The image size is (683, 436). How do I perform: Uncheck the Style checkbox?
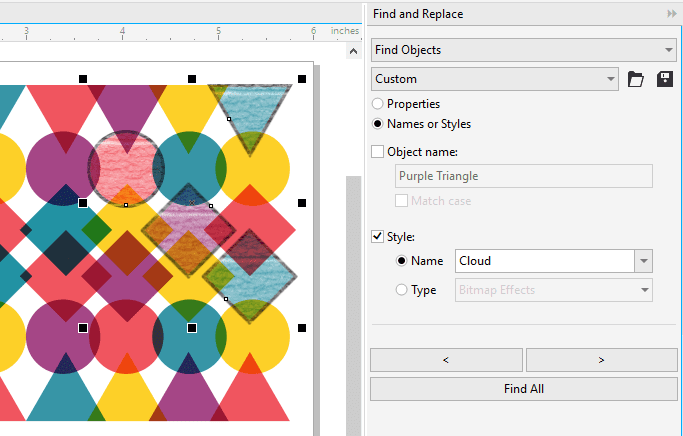tap(378, 237)
